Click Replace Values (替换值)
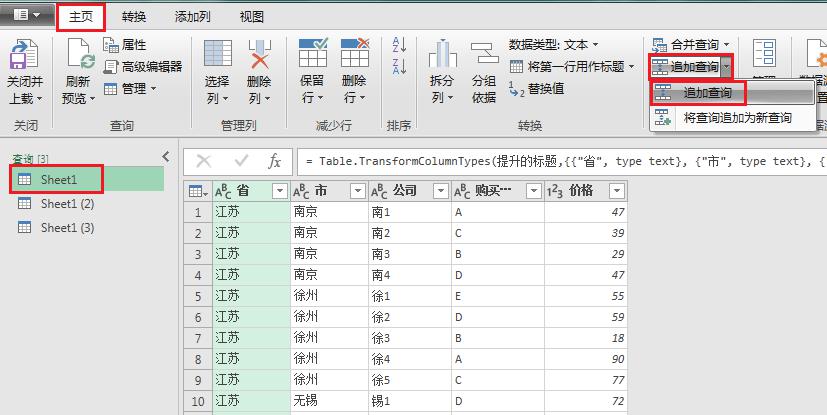 pos(536,89)
